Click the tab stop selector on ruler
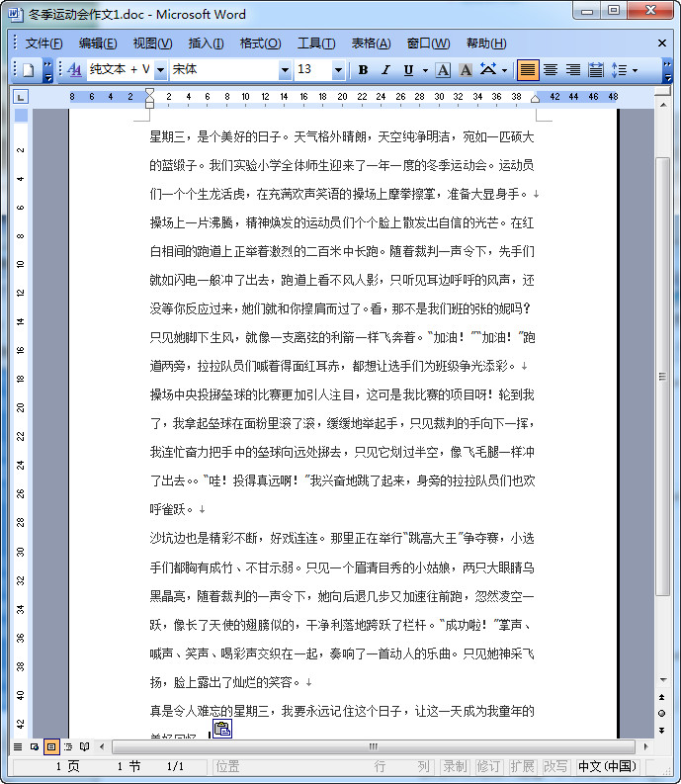The width and height of the screenshot is (681, 784). pos(21,97)
